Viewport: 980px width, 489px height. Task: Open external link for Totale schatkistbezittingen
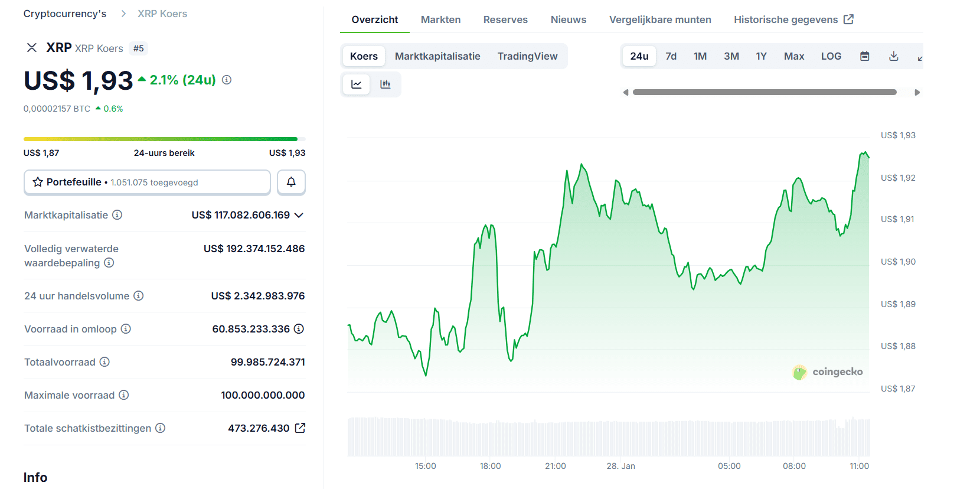pyautogui.click(x=300, y=428)
